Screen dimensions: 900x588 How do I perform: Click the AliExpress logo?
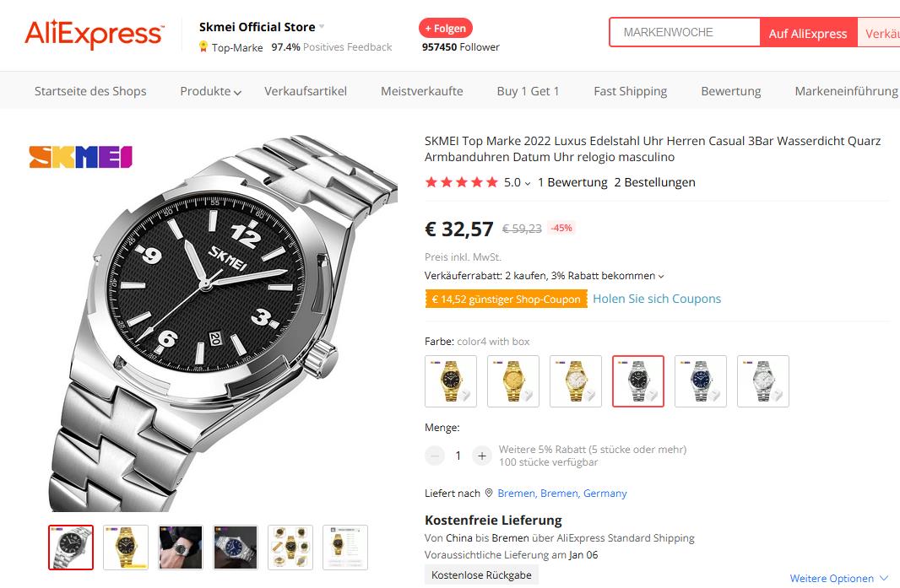(94, 35)
